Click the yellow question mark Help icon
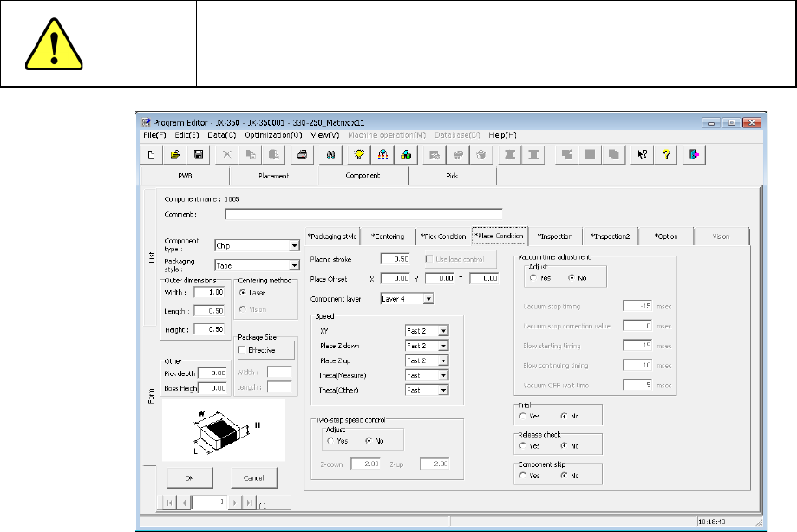797x532 pixels. [x=669, y=154]
